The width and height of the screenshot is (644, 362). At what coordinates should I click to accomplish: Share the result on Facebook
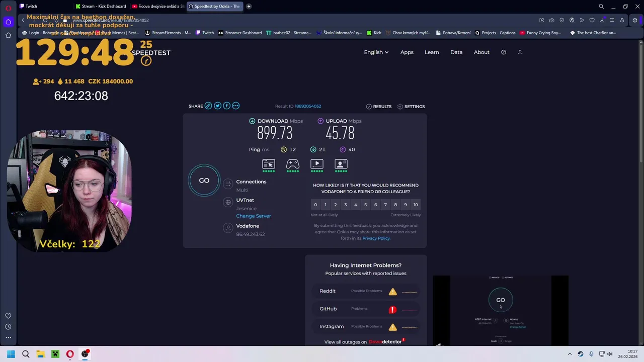226,106
